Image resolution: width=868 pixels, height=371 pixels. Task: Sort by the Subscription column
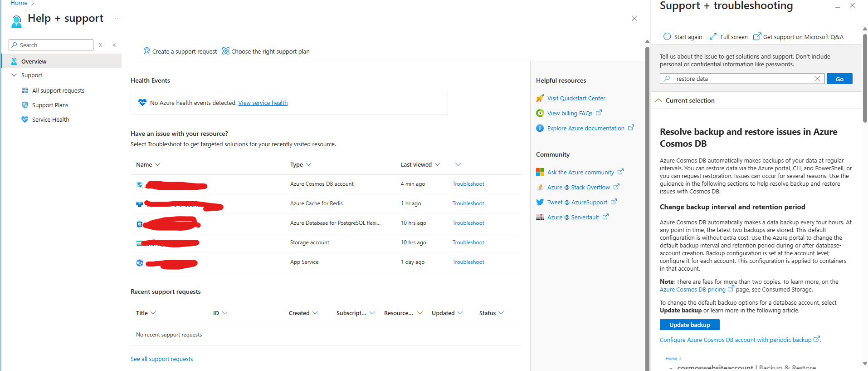coord(356,313)
